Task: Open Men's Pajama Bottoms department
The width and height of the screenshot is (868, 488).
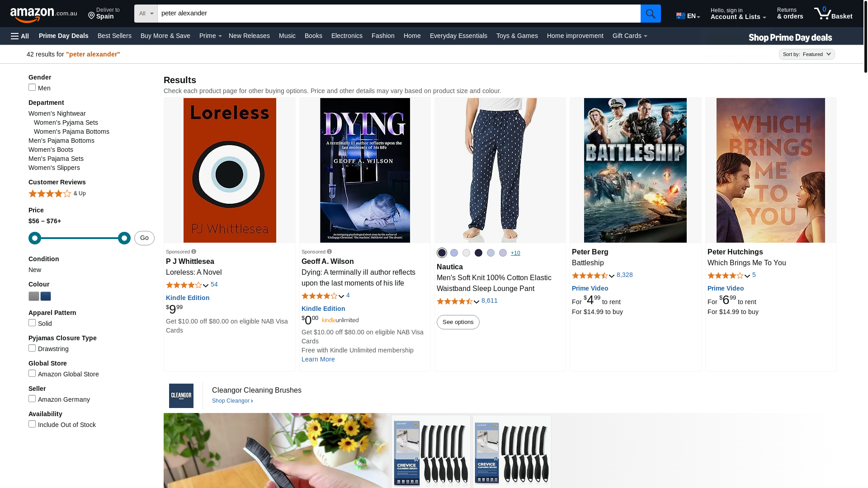Action: coord(61,141)
